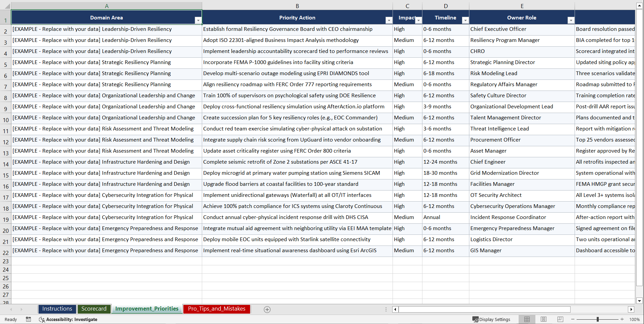This screenshot has width=644, height=324.
Task: Open the Timeline filter dropdown
Action: 465,20
